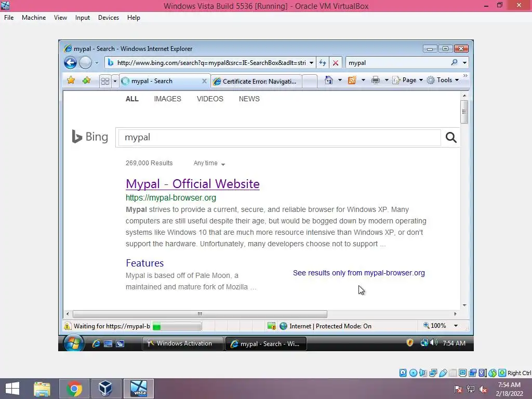This screenshot has width=532, height=399.
Task: Open the Tools menu dropdown
Action: (x=443, y=80)
